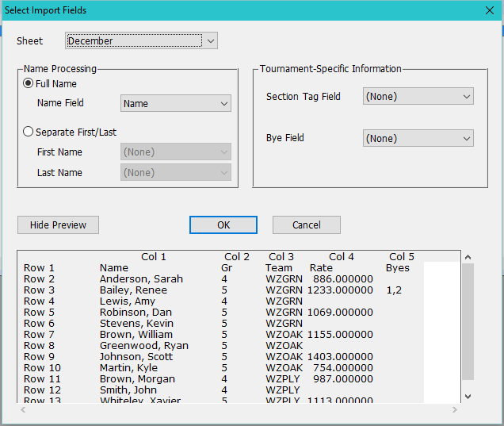Viewport: 504px width, 426px height.
Task: Click the horizontal scroll right arrow
Action: tap(455, 410)
